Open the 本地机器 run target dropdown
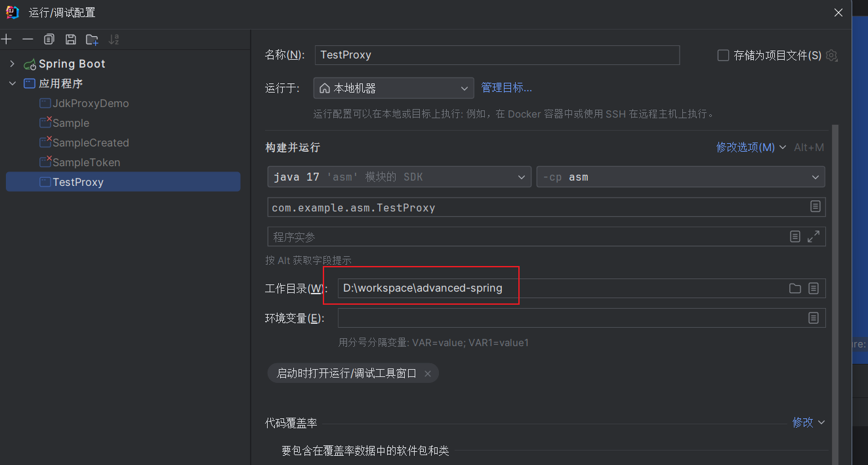 (x=394, y=88)
